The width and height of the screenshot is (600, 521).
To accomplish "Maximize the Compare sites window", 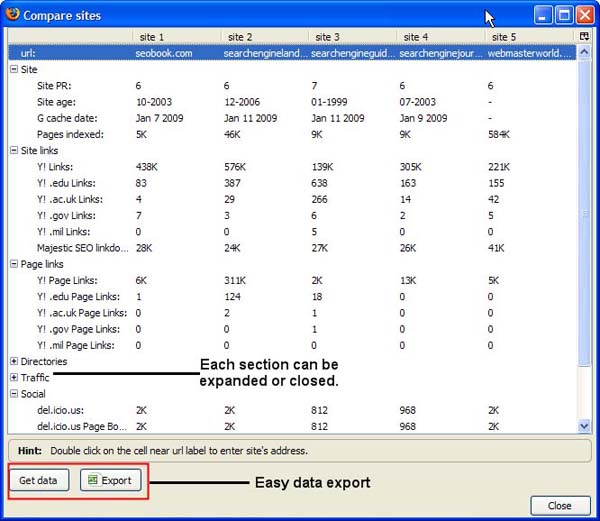I will coord(564,15).
